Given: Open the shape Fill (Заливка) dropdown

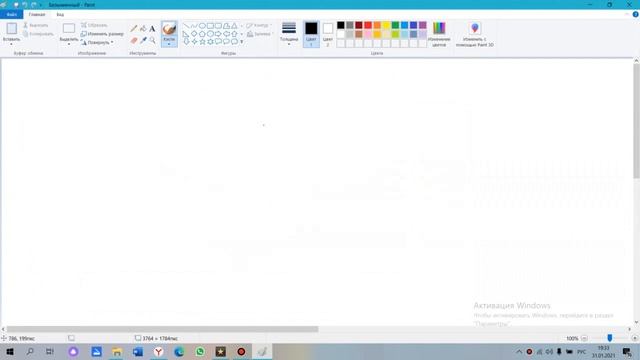Looking at the screenshot, I should (x=260, y=34).
